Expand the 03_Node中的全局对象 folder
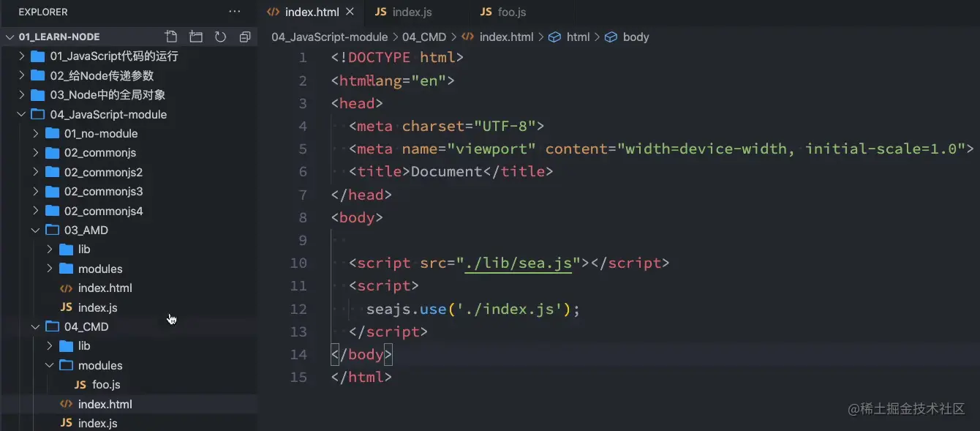Image resolution: width=980 pixels, height=431 pixels. (21, 94)
